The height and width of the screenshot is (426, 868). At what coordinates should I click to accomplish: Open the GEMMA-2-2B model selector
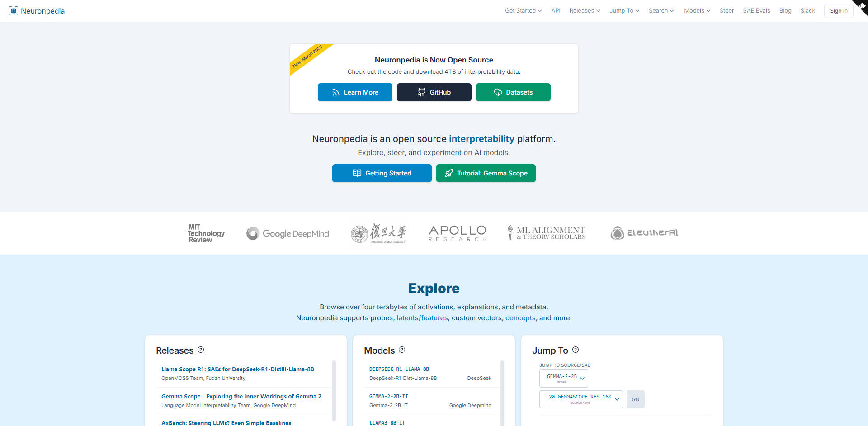tap(563, 379)
